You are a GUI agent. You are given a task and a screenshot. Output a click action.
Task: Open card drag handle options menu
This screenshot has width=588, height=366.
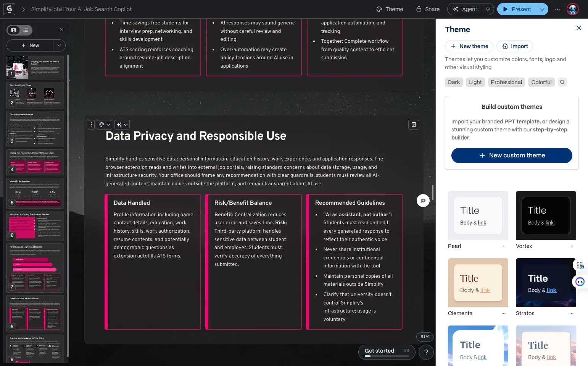(91, 125)
